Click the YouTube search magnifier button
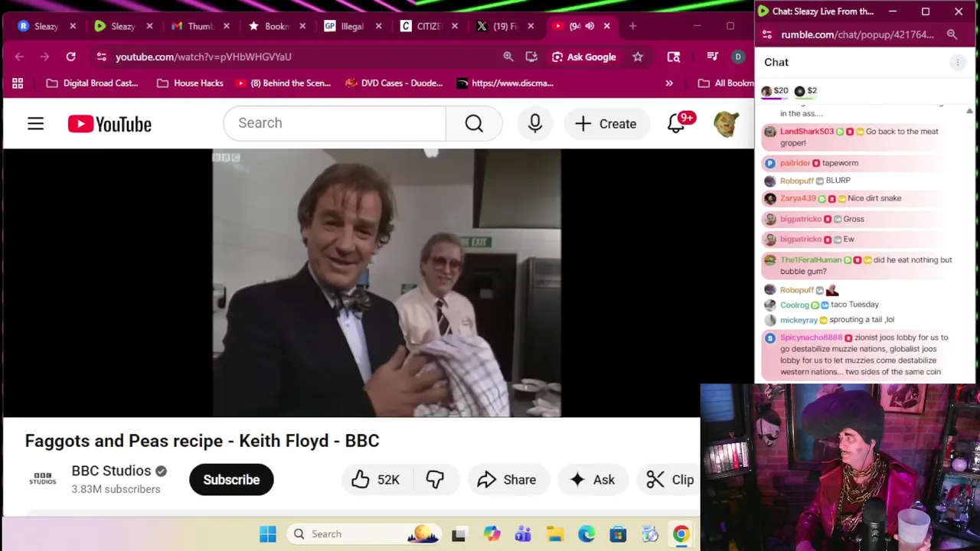The width and height of the screenshot is (980, 551). [x=474, y=123]
